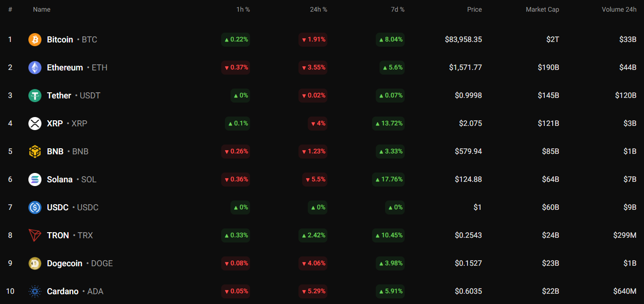Sort by Volume 24h header
This screenshot has height=304, width=644.
619,9
